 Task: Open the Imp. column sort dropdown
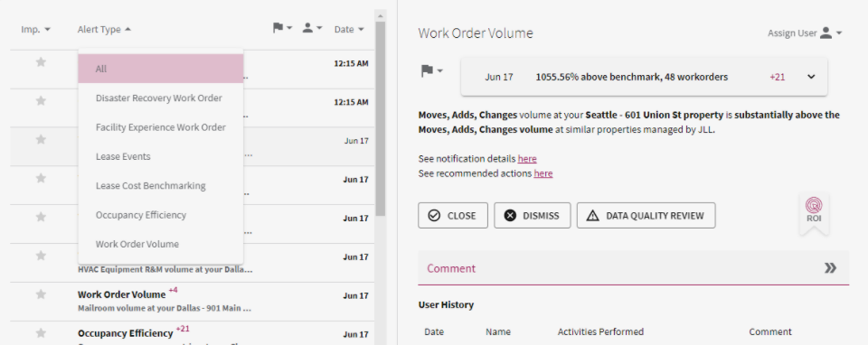point(36,29)
